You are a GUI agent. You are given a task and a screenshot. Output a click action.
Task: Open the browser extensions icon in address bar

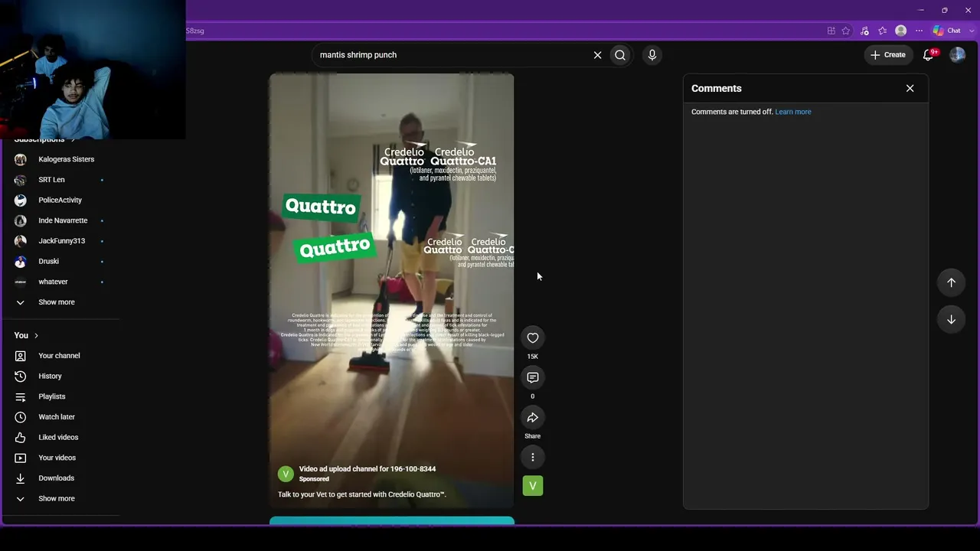[831, 31]
